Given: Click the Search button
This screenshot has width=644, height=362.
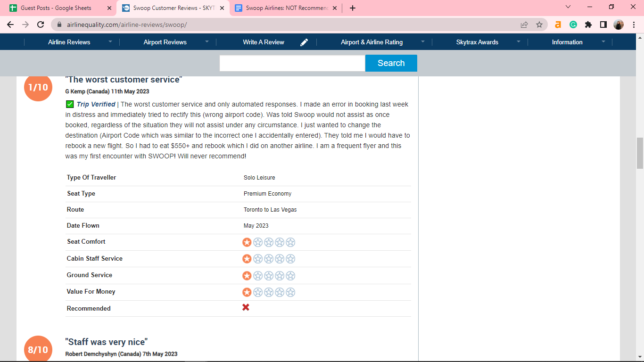Looking at the screenshot, I should tap(391, 63).
